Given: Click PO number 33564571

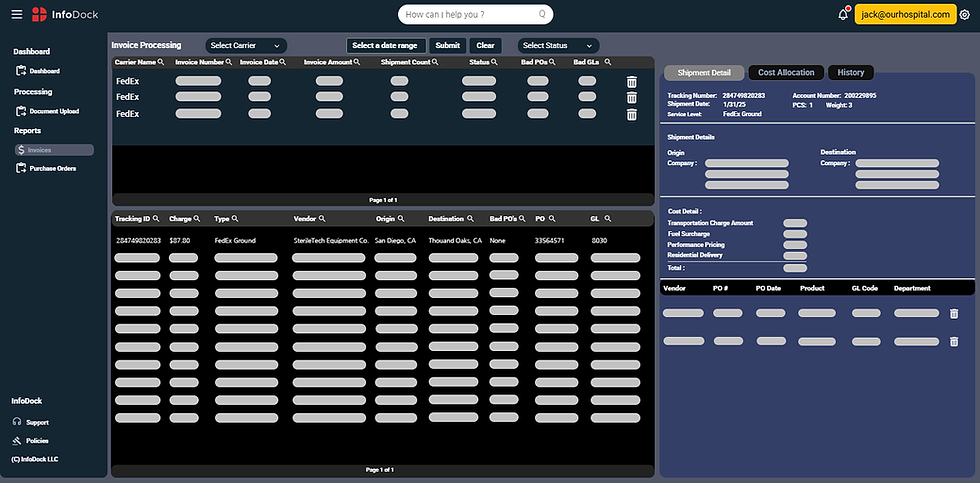Looking at the screenshot, I should pyautogui.click(x=550, y=241).
